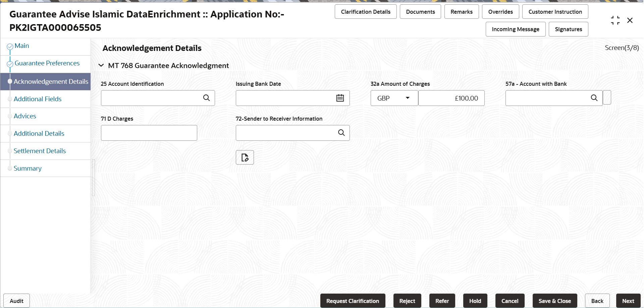This screenshot has width=644, height=308.
Task: Open the Summary step
Action: (28, 168)
